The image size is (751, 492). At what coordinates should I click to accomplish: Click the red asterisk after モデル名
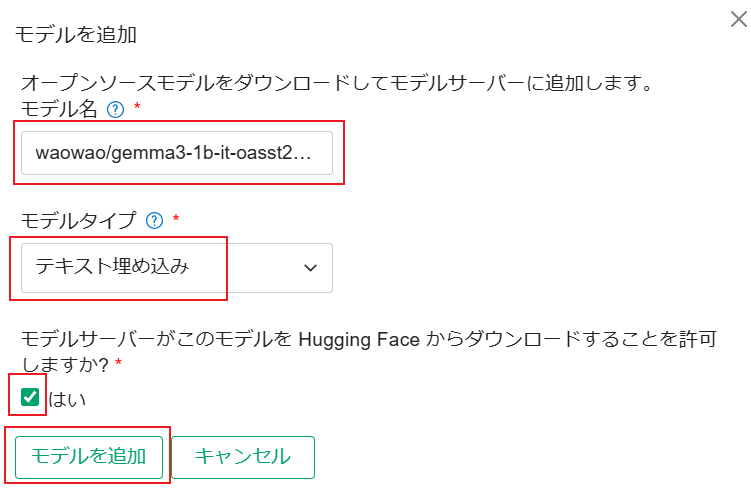[x=137, y=107]
